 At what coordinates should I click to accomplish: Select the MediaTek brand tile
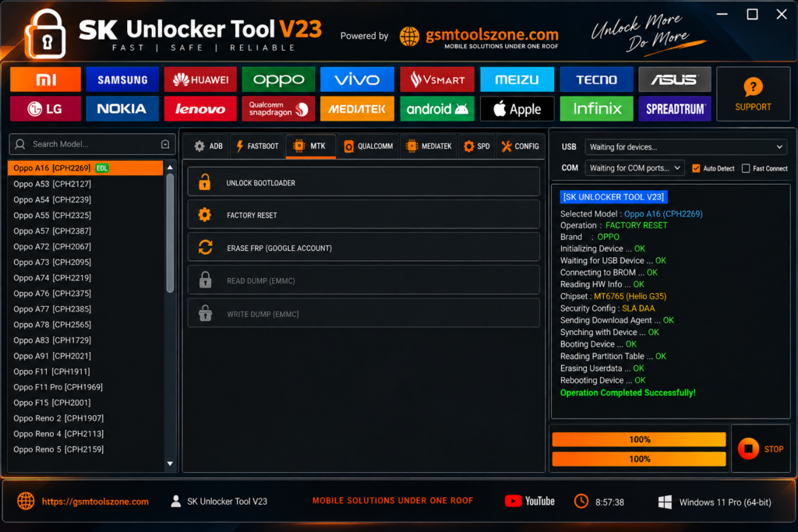coord(357,108)
